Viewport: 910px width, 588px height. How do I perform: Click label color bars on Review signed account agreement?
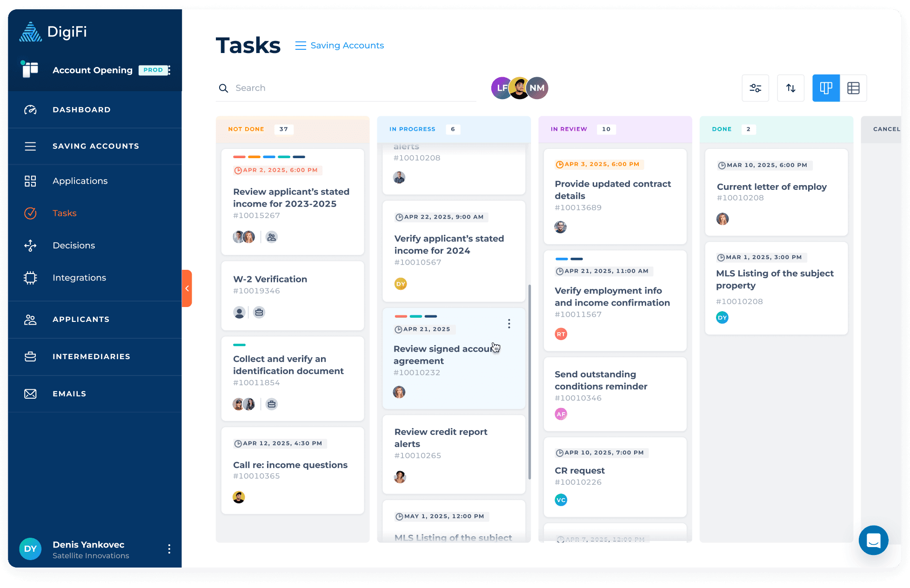[x=415, y=316]
